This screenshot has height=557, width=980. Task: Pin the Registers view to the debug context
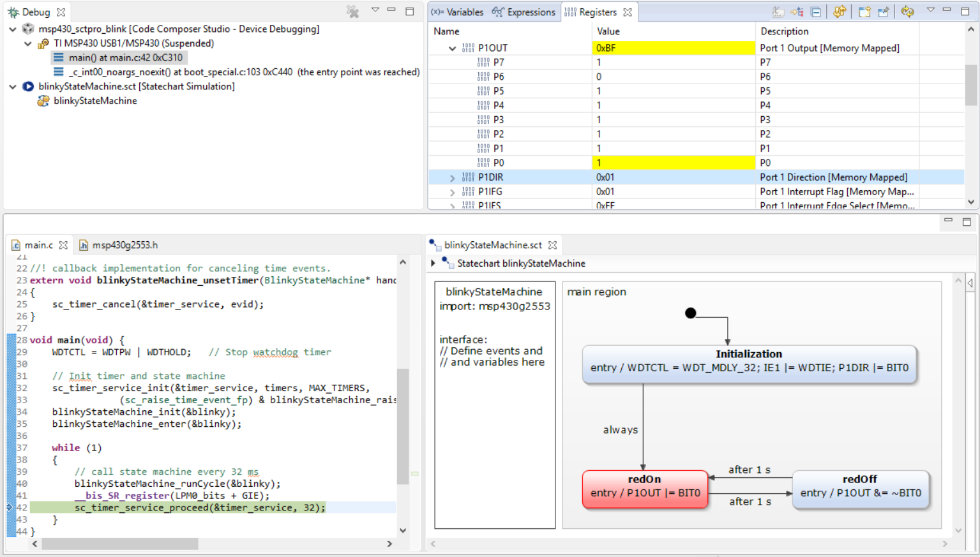pos(883,11)
